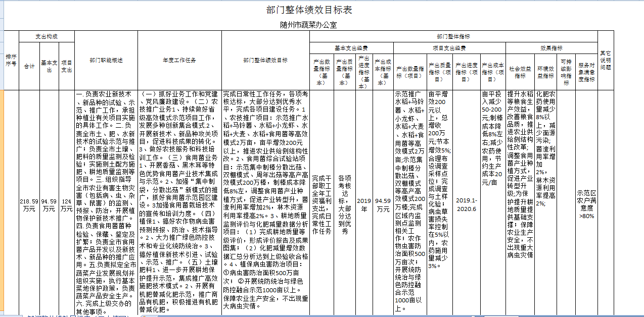The height and width of the screenshot is (317, 644).
Task: Select the title cell 部门整体绩效目标表
Action: pyautogui.click(x=308, y=10)
